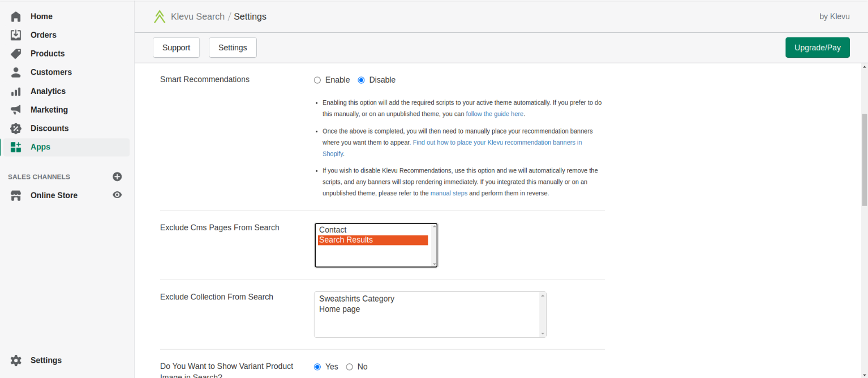Click the Apps grid icon

click(16, 147)
